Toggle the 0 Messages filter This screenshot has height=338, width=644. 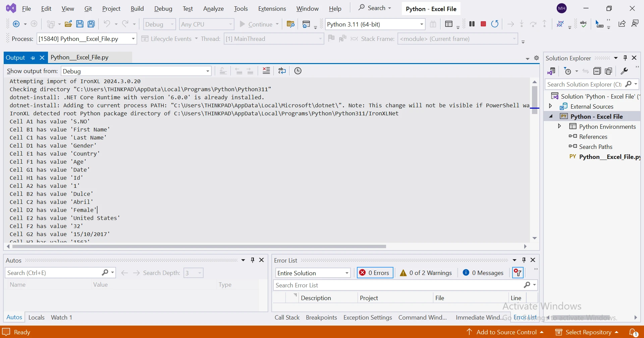pos(483,273)
